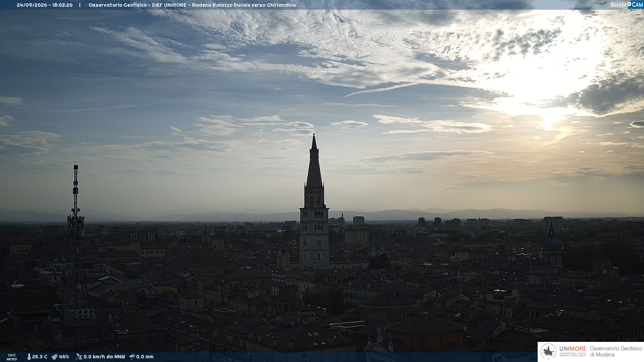
Task: Open the UNIMORE logo text
Action: pos(573,349)
